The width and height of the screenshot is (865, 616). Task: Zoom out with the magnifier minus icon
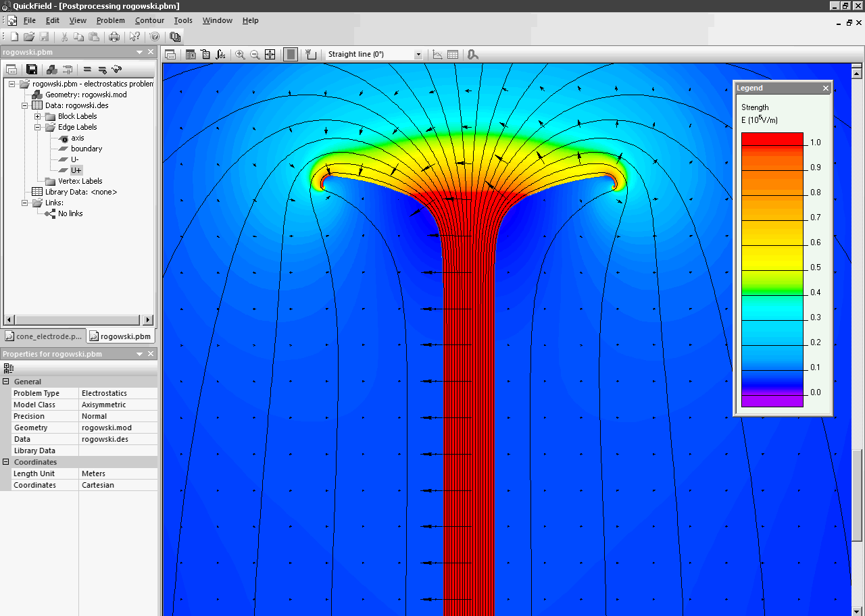[x=255, y=55]
